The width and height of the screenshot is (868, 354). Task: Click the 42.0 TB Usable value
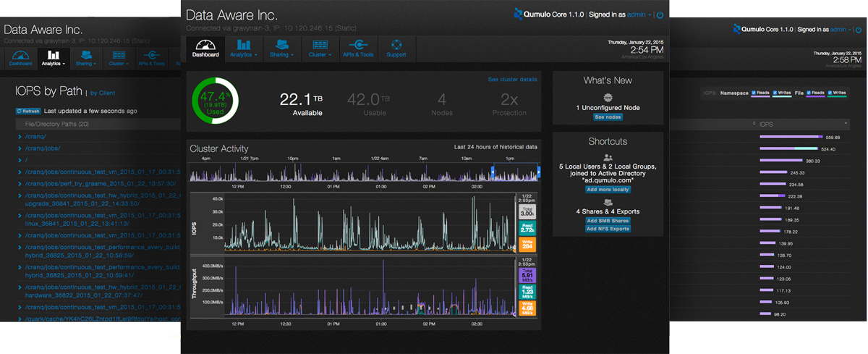point(369,104)
